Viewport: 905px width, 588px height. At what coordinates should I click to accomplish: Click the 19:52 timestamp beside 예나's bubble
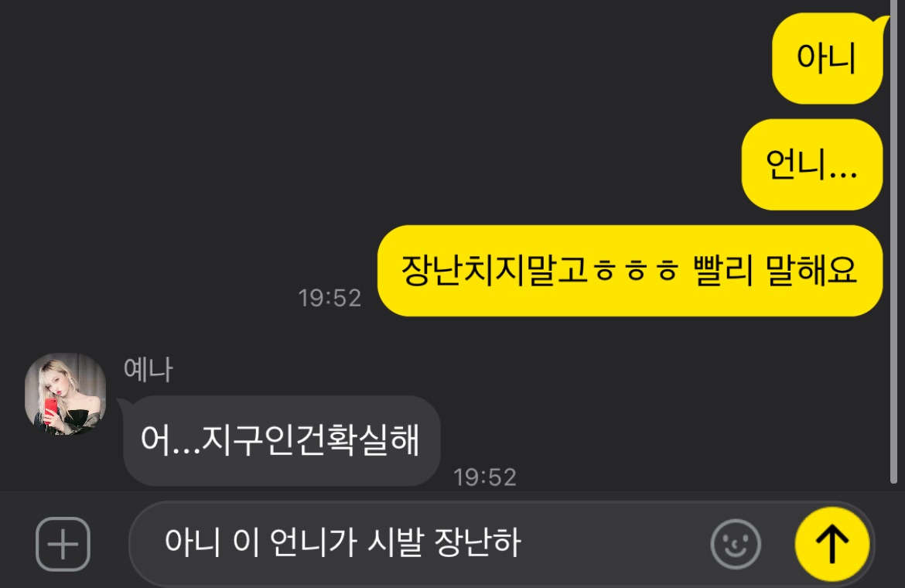click(485, 477)
